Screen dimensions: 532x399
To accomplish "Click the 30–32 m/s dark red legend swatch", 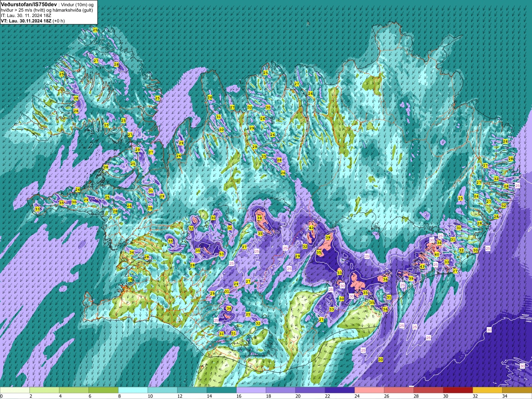I will [458, 390].
